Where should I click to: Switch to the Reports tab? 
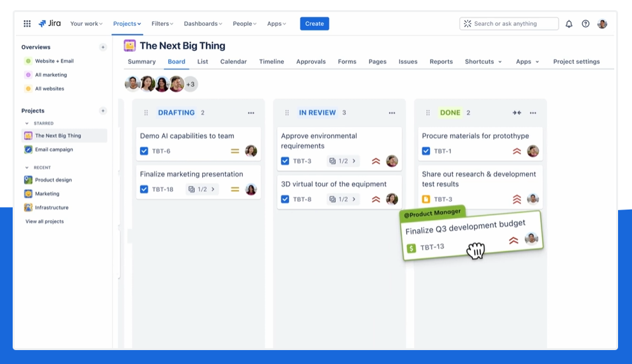pyautogui.click(x=441, y=61)
